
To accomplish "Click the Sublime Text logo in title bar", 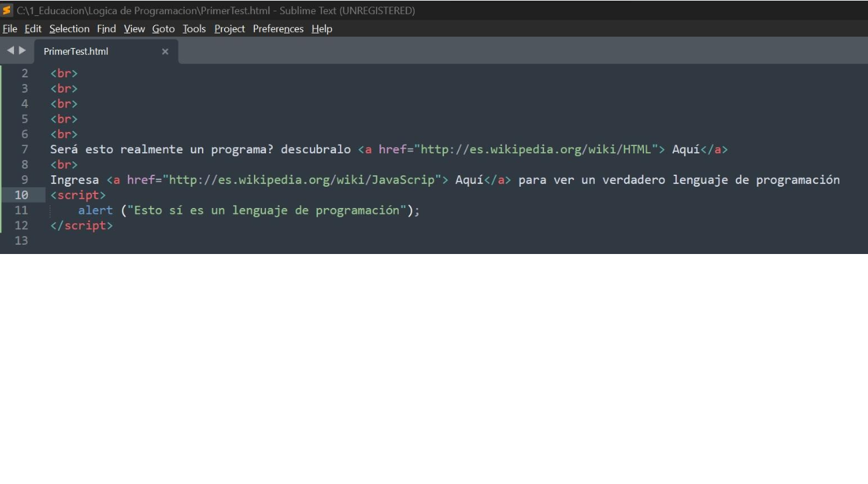I will [x=8, y=10].
